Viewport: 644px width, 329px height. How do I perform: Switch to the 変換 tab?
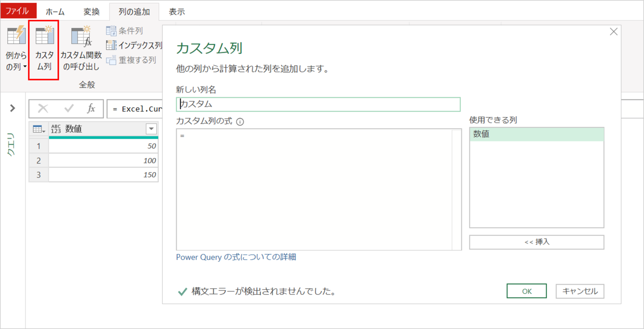91,12
